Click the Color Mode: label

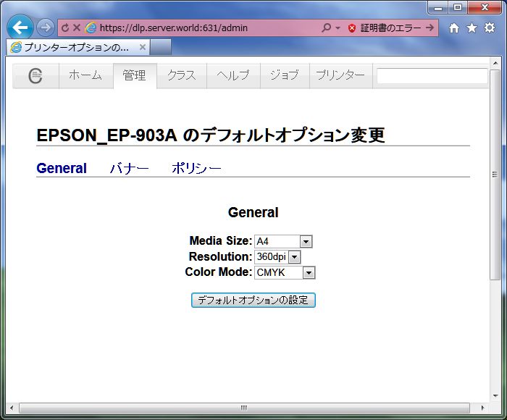click(x=218, y=272)
